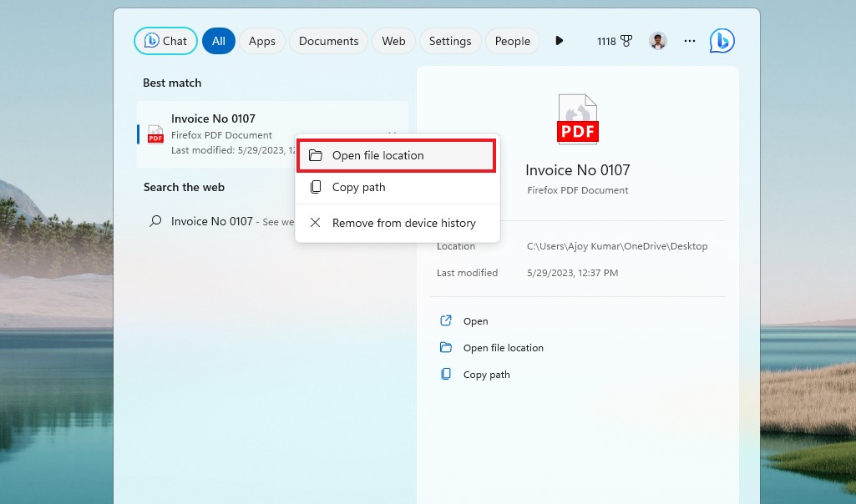The image size is (856, 504).
Task: Click the PDF thumbnail icon in the preview pane
Action: (x=577, y=118)
